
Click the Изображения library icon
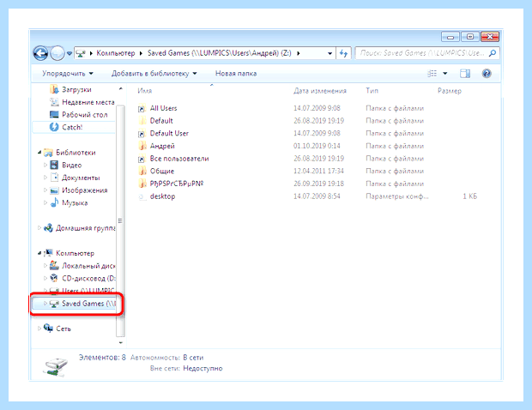tap(54, 190)
